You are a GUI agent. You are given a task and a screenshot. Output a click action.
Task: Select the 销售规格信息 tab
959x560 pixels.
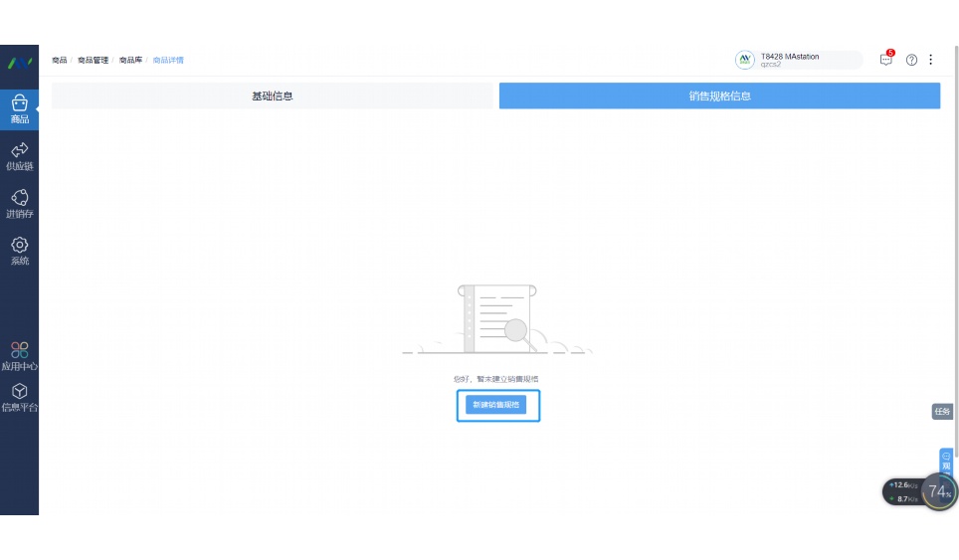pos(719,96)
